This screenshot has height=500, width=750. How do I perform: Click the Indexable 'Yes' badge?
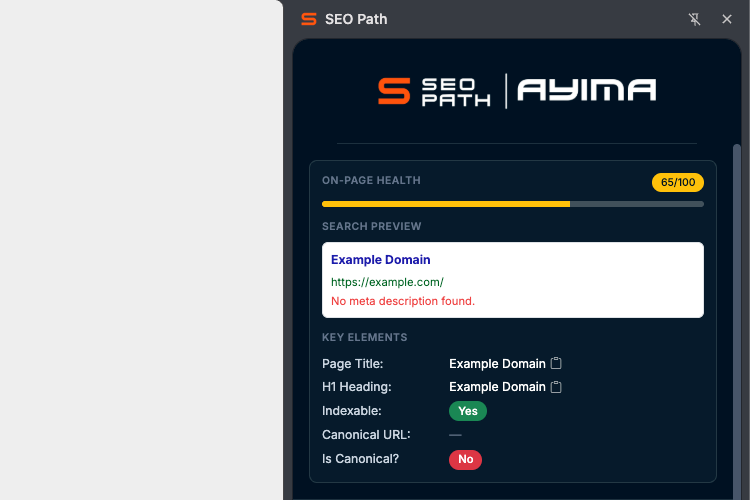click(x=468, y=411)
